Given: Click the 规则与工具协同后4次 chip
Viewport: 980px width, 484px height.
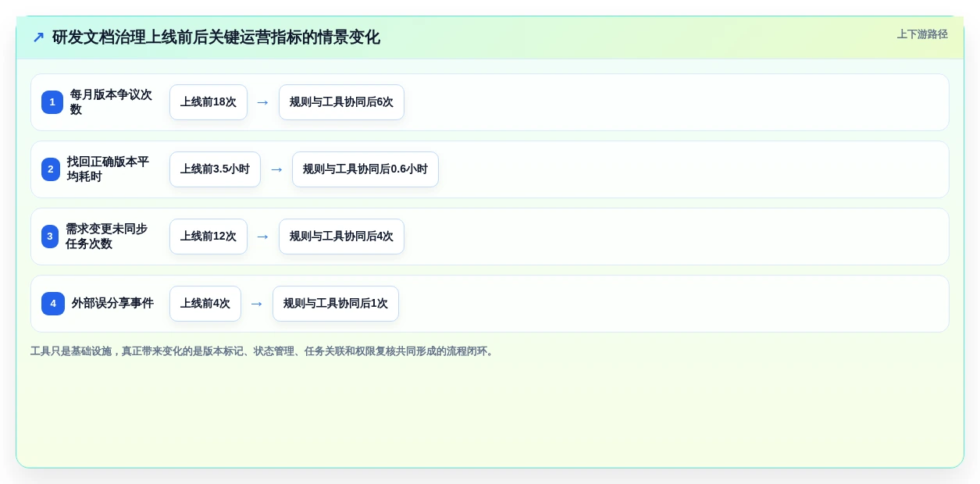Looking at the screenshot, I should tap(341, 237).
